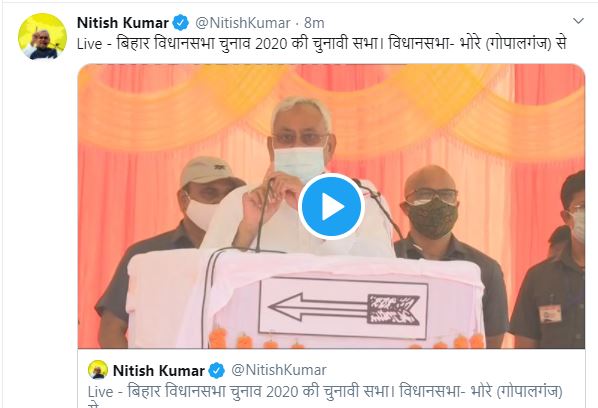598x408 pixels.
Task: Click the ID badge on guard's shirt
Action: [550, 314]
